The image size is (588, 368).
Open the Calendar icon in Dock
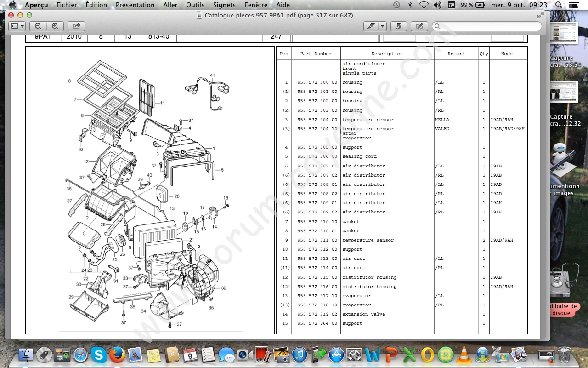pyautogui.click(x=190, y=355)
